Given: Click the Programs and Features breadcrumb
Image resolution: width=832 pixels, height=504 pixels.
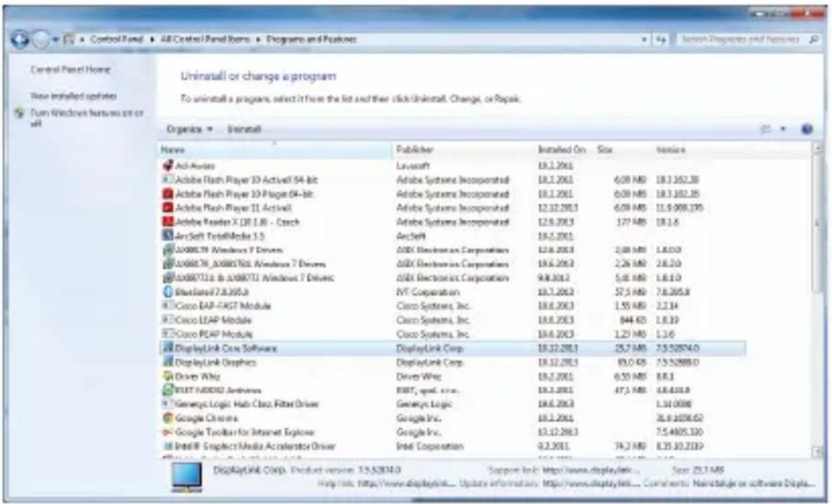Looking at the screenshot, I should [x=311, y=40].
